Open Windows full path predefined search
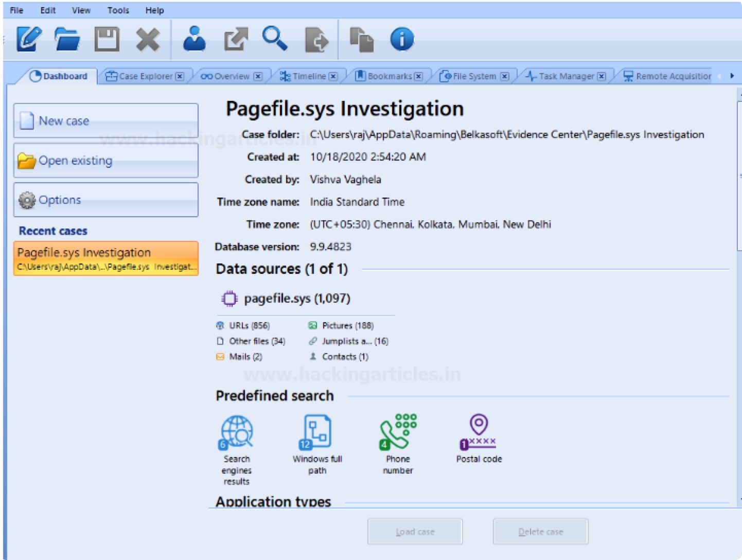Image resolution: width=742 pixels, height=560 pixels. click(x=317, y=445)
